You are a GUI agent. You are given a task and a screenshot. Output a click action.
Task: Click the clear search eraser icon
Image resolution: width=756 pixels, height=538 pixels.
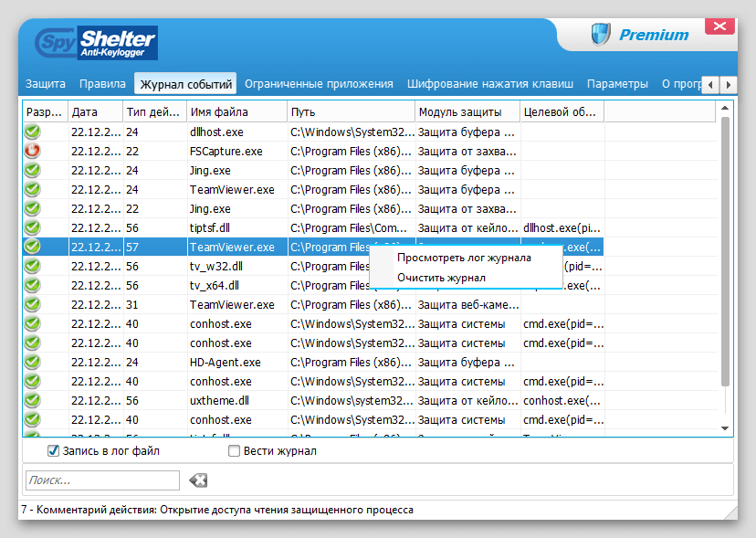198,480
